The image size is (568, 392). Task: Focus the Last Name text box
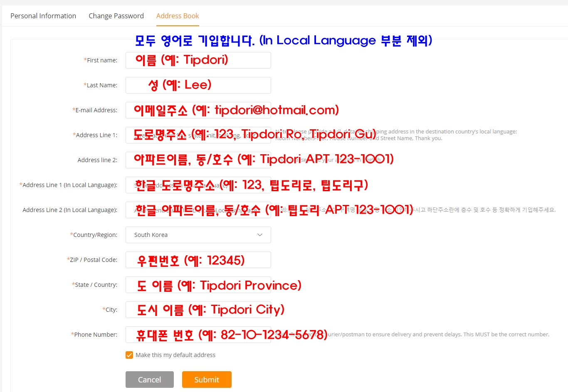tap(198, 85)
